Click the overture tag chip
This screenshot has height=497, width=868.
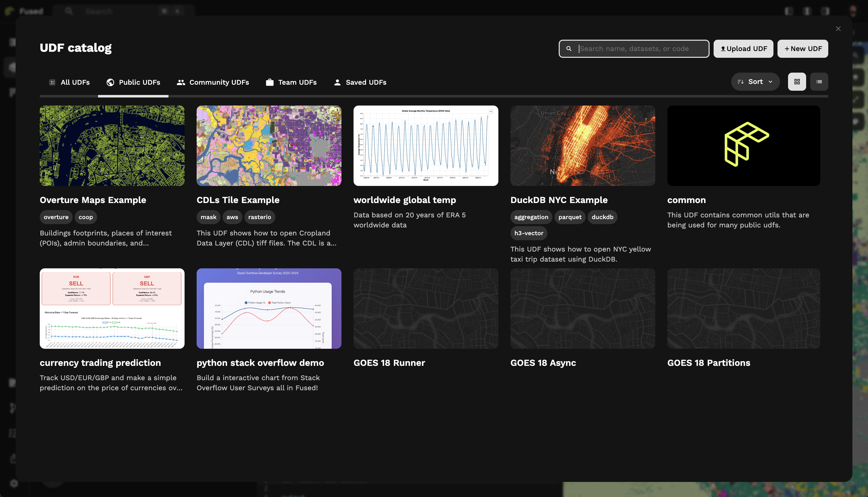tap(56, 217)
